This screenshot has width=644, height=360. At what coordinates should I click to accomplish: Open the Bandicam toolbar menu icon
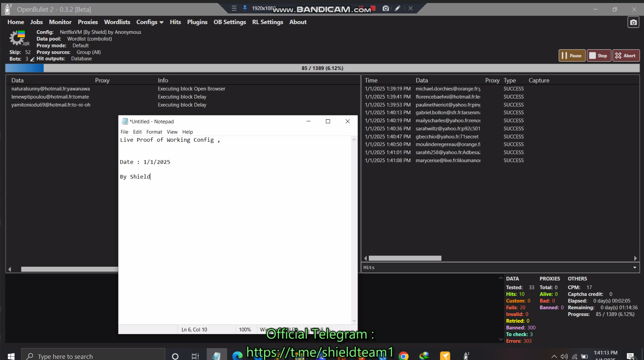click(x=234, y=8)
